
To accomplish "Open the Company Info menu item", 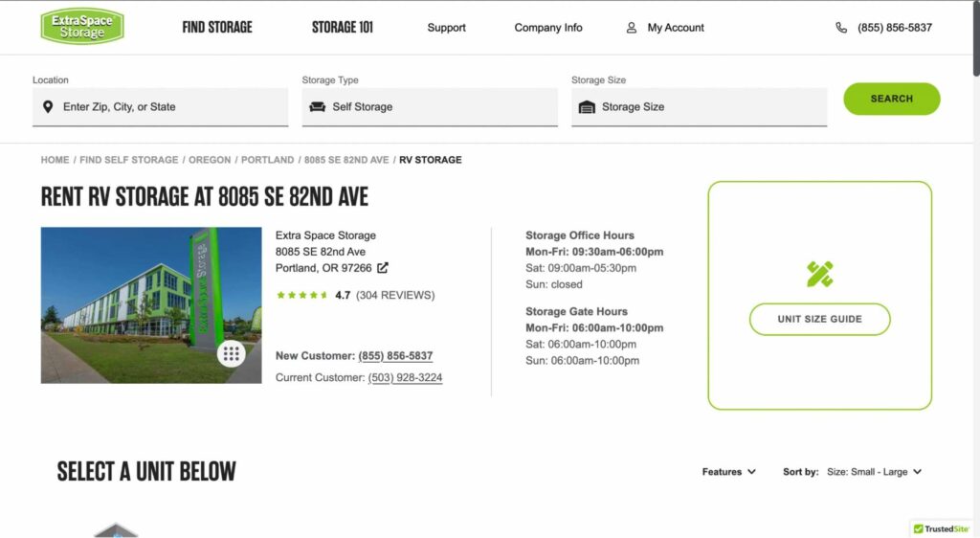I will 548,28.
